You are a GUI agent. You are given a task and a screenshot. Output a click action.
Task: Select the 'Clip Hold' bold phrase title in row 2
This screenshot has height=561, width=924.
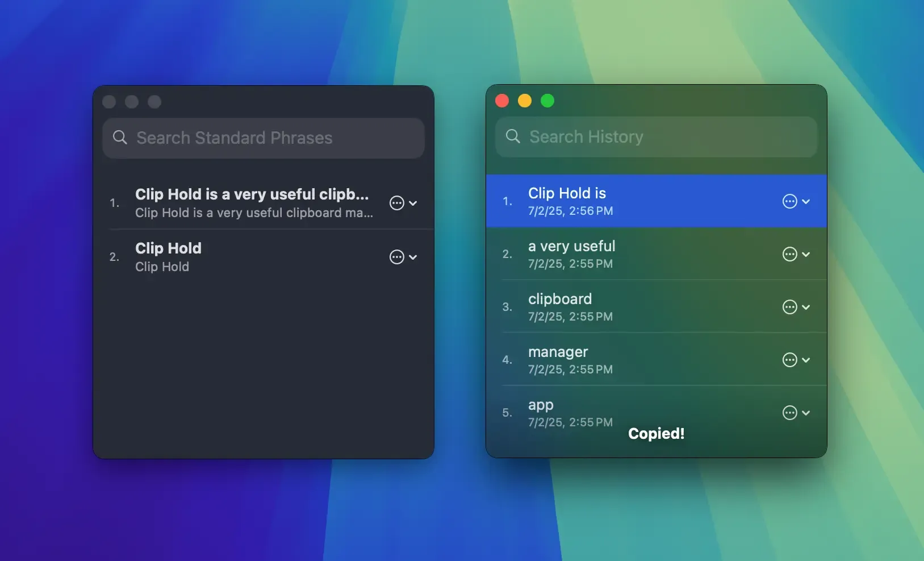(168, 248)
